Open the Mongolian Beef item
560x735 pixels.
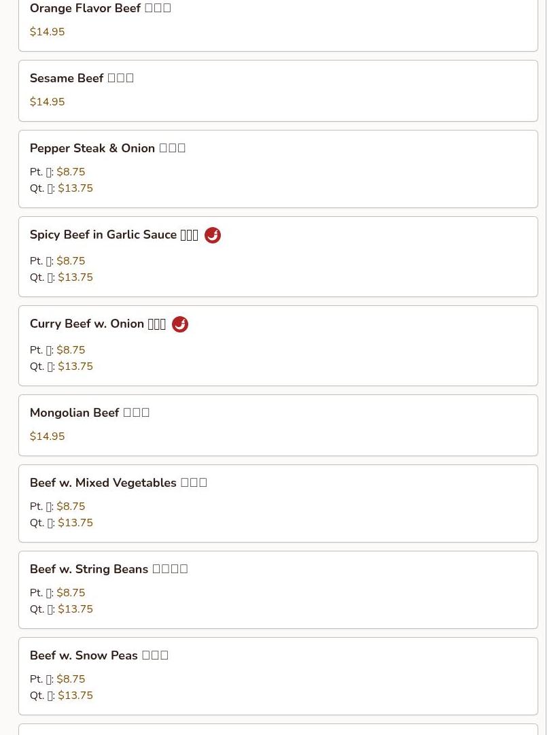tap(278, 425)
